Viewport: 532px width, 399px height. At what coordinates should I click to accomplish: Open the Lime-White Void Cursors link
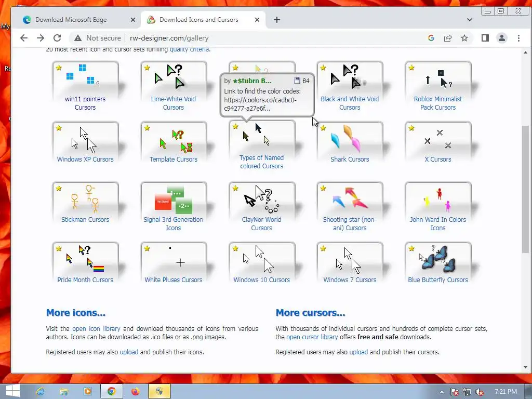coord(174,103)
